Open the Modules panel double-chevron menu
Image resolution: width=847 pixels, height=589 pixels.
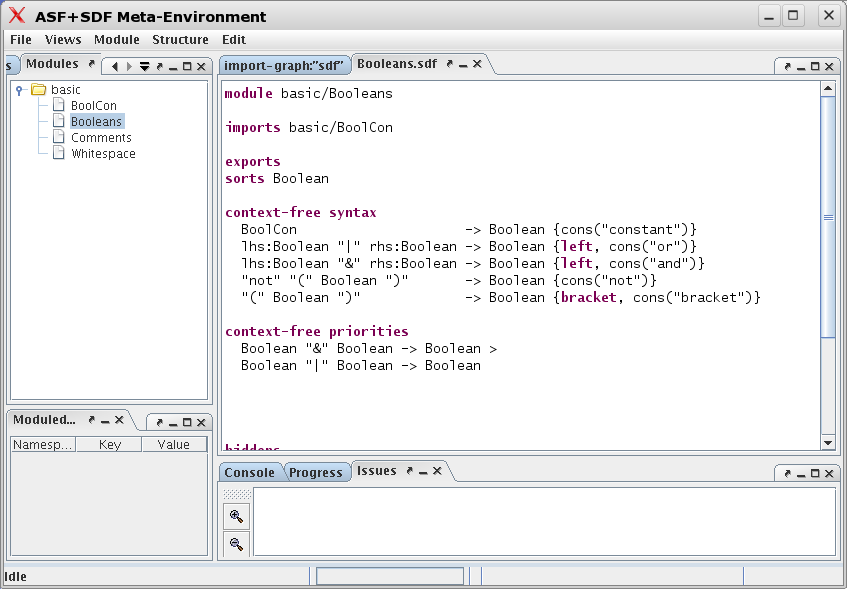(142, 64)
